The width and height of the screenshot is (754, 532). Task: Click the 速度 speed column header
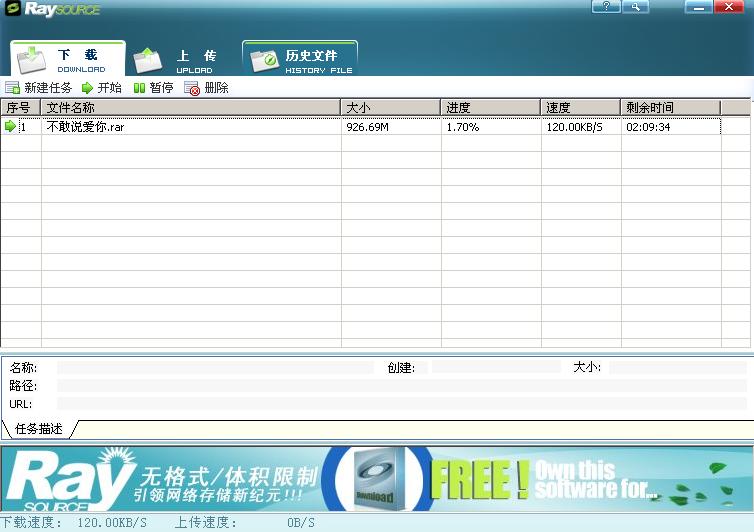pyautogui.click(x=580, y=107)
